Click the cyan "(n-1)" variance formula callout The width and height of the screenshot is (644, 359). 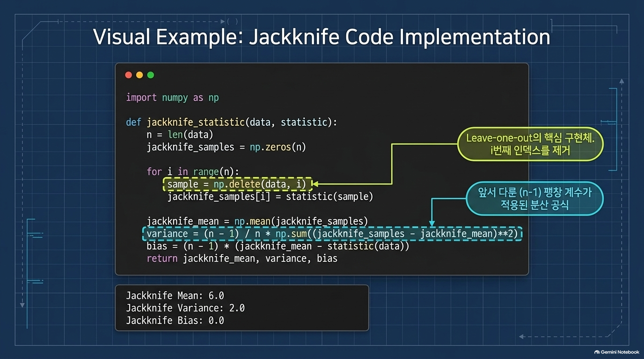tap(534, 198)
